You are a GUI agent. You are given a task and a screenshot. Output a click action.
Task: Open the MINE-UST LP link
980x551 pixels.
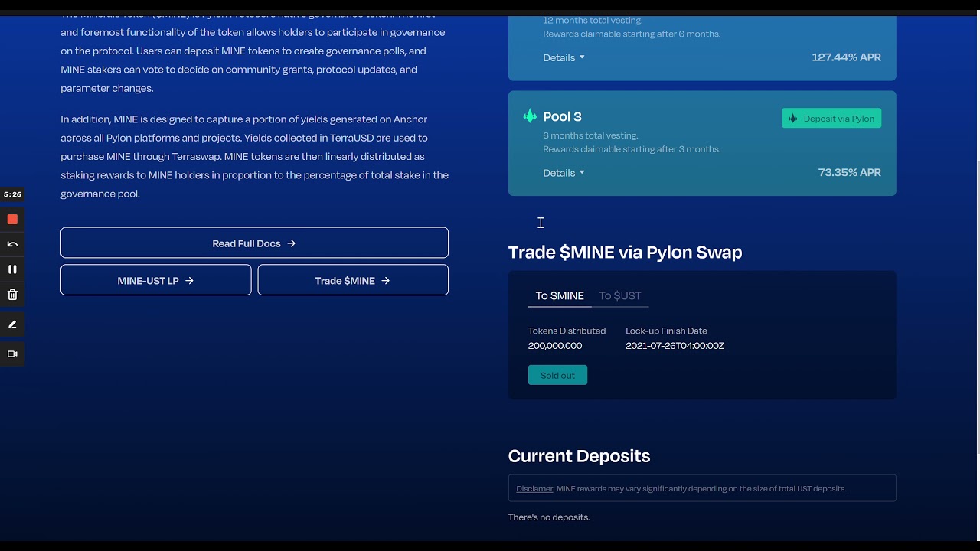click(156, 280)
